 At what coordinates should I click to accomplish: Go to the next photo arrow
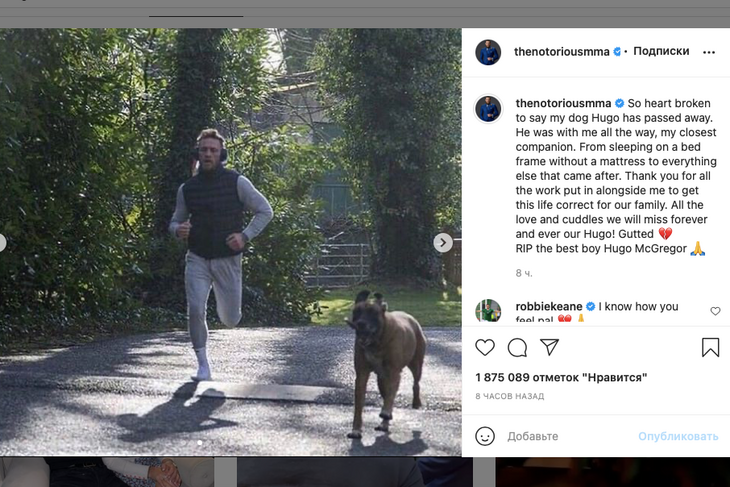[x=443, y=243]
